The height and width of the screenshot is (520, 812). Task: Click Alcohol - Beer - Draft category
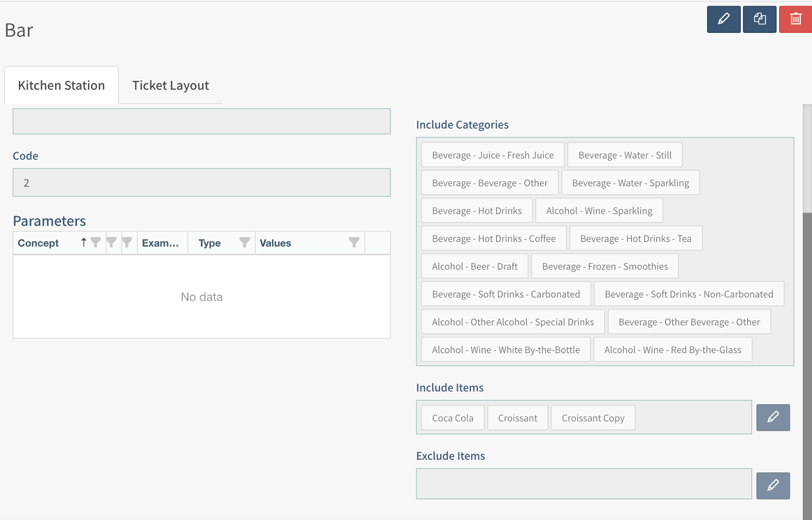coord(474,267)
